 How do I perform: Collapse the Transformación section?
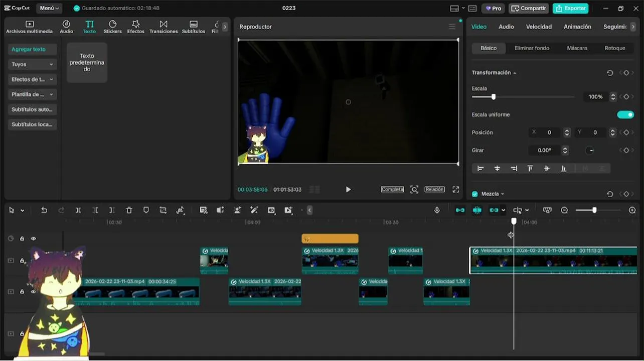(515, 73)
